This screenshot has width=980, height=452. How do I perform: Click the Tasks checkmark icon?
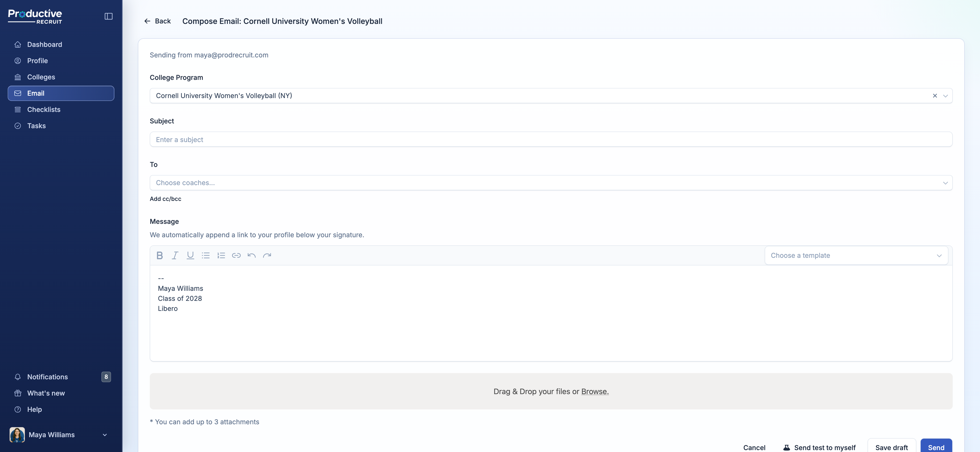pyautogui.click(x=17, y=126)
